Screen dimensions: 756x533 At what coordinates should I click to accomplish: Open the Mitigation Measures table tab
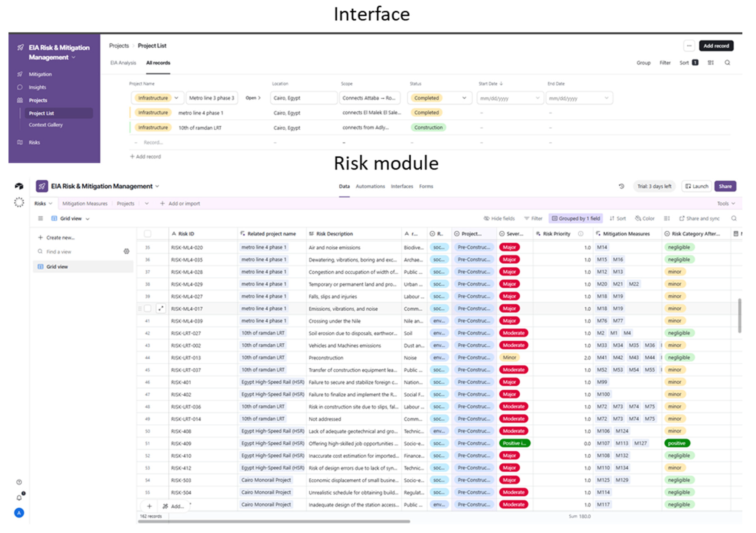pos(85,204)
